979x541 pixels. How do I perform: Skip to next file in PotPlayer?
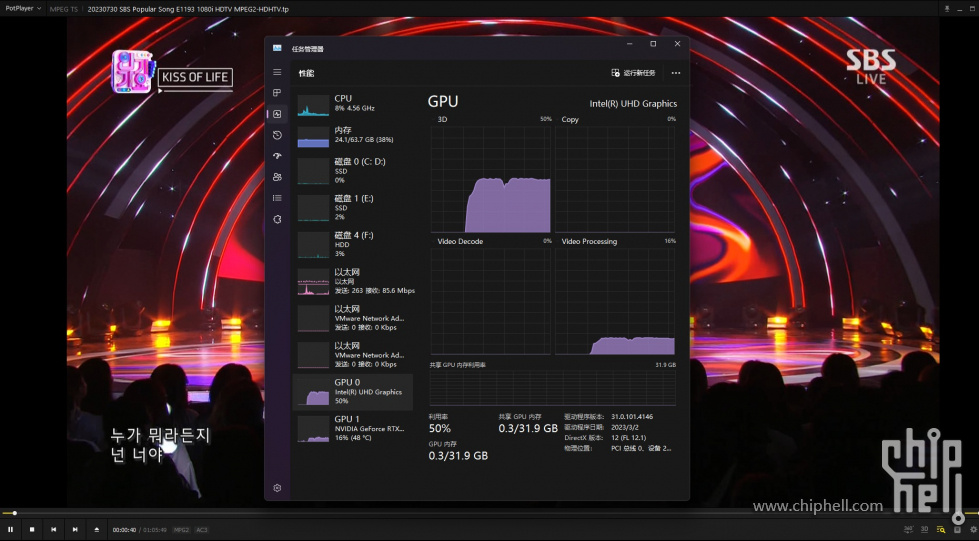coord(75,529)
